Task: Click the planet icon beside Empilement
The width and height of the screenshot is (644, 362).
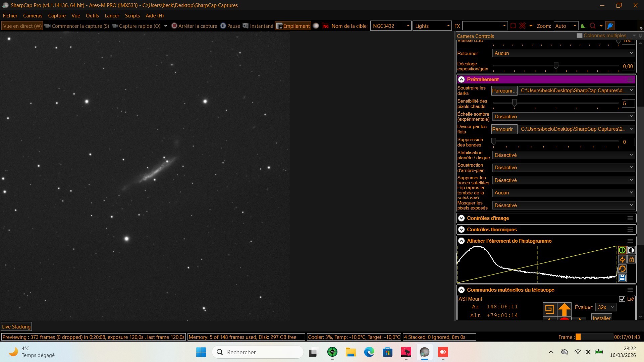Action: 316,26
